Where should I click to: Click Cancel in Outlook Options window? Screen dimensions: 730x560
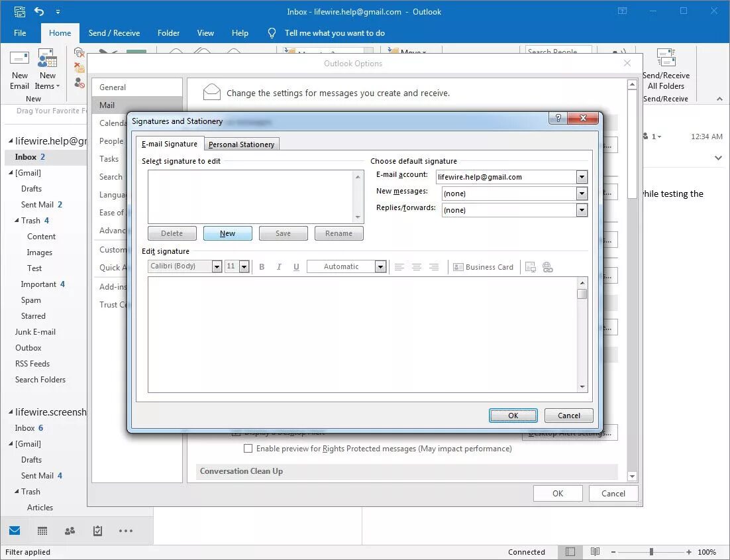click(613, 493)
